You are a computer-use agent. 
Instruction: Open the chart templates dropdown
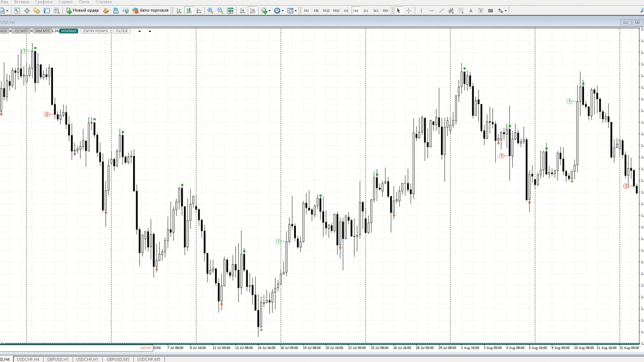click(x=292, y=11)
